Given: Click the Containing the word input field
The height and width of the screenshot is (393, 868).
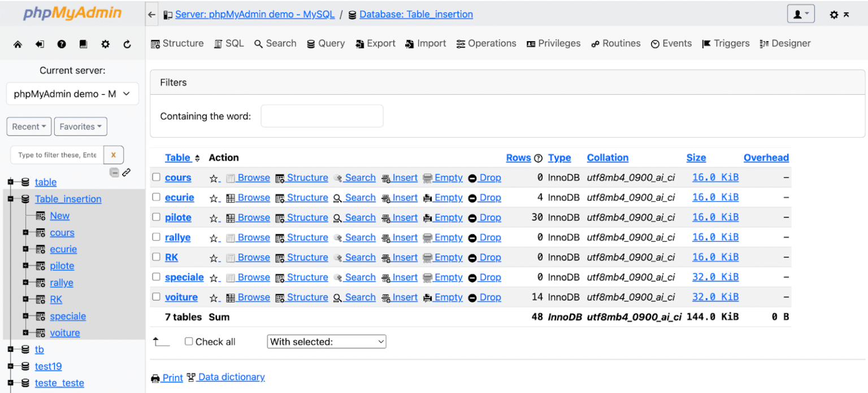Looking at the screenshot, I should coord(322,116).
